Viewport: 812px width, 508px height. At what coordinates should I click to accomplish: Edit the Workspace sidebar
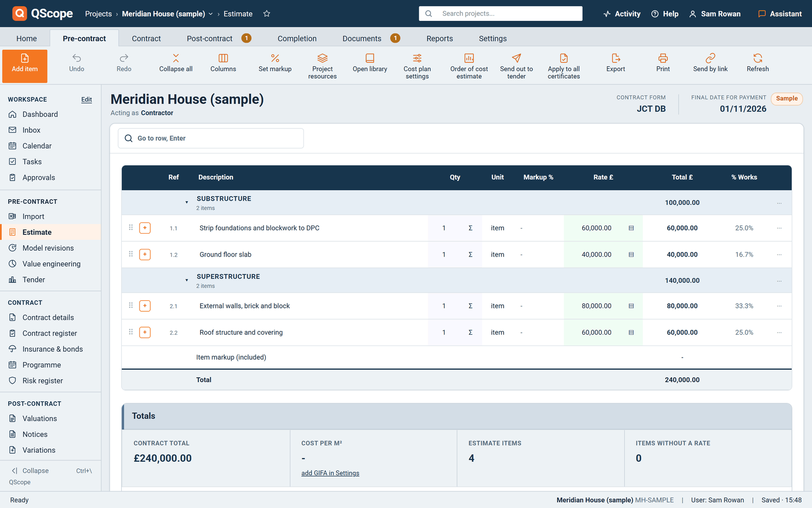(x=87, y=100)
